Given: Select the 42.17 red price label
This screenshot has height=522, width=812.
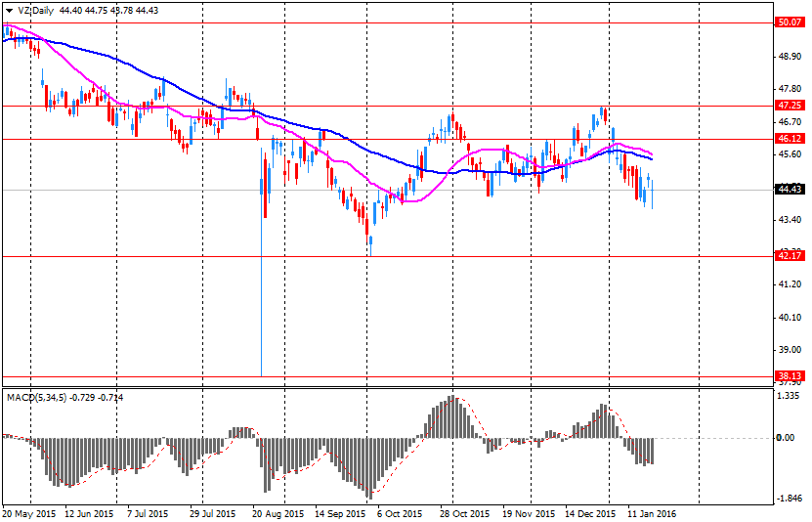Looking at the screenshot, I should point(790,256).
